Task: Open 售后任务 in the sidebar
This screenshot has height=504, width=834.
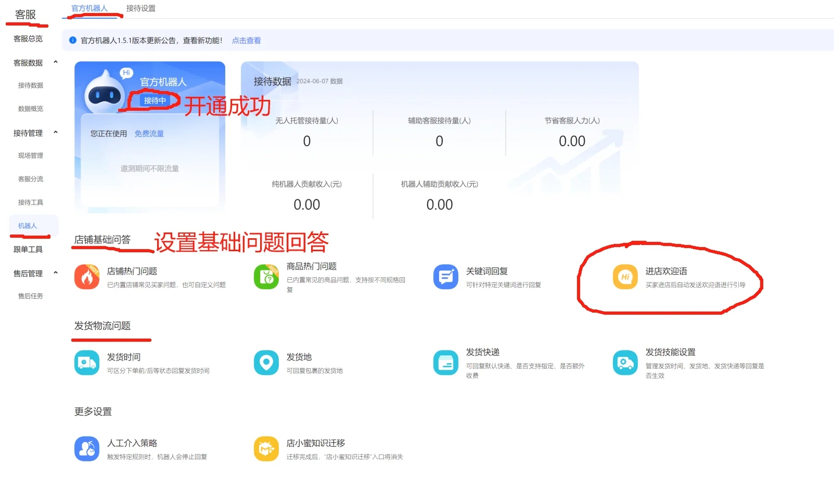Action: point(31,296)
